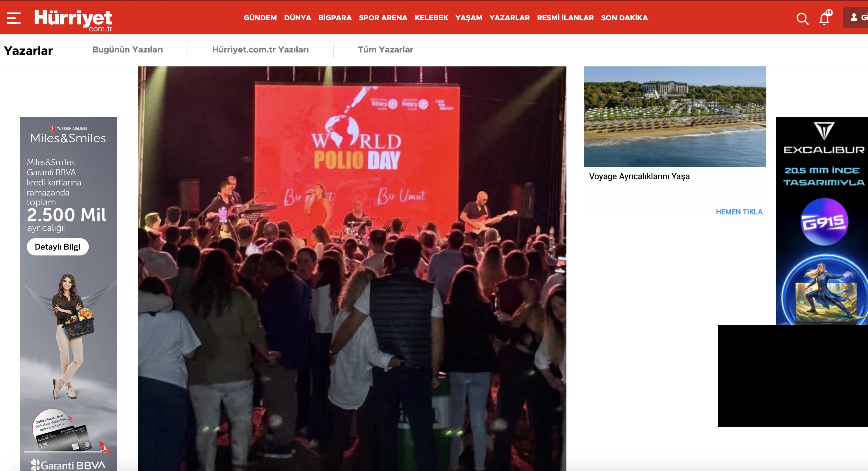
Task: Click the Garanti BBVA logo
Action: [68, 465]
